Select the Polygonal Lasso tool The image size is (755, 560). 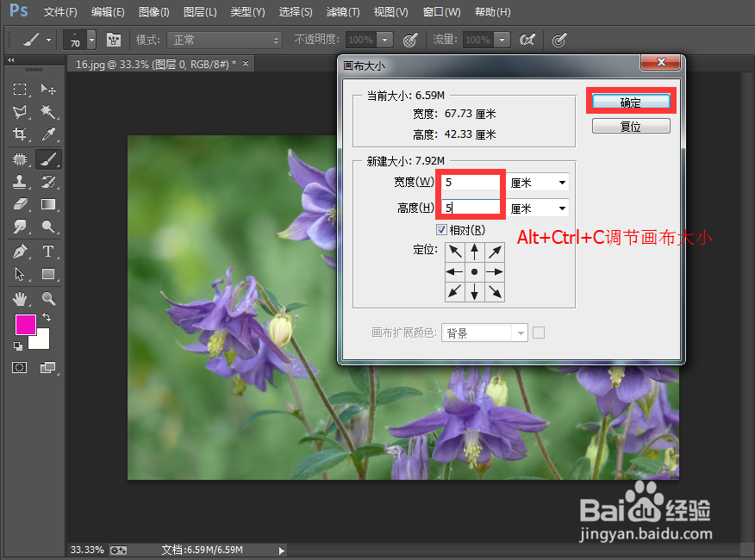tap(20, 112)
